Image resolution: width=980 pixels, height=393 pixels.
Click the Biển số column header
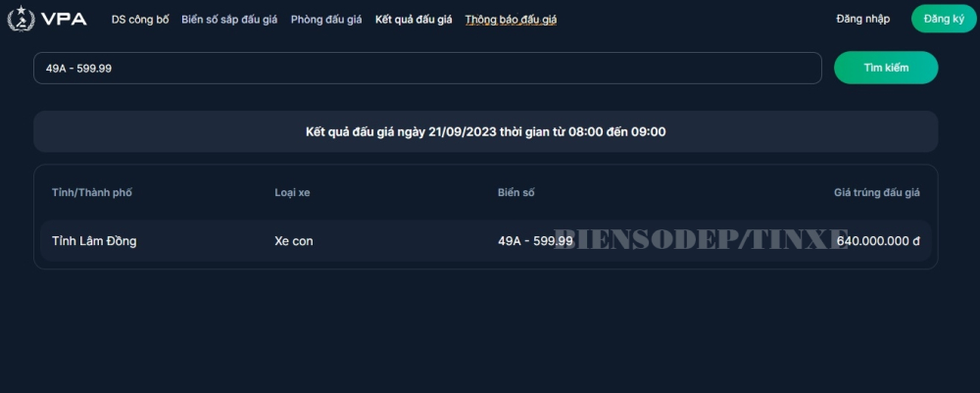[515, 192]
